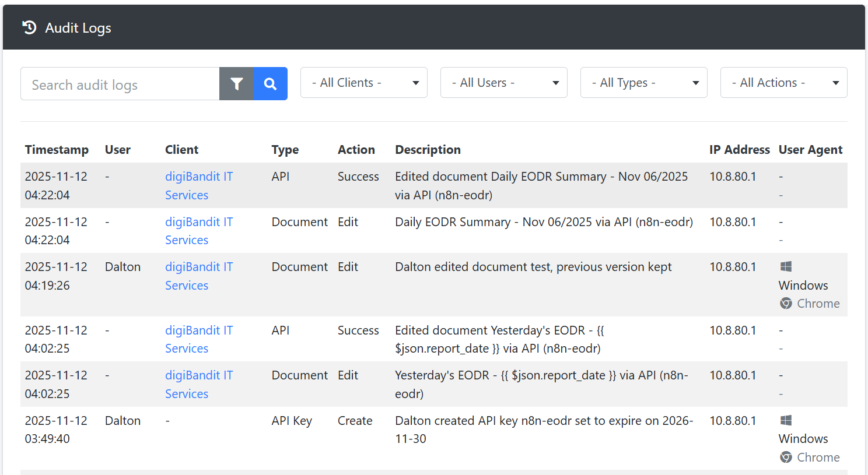The image size is (868, 475).
Task: Click the Description column header
Action: (x=428, y=150)
